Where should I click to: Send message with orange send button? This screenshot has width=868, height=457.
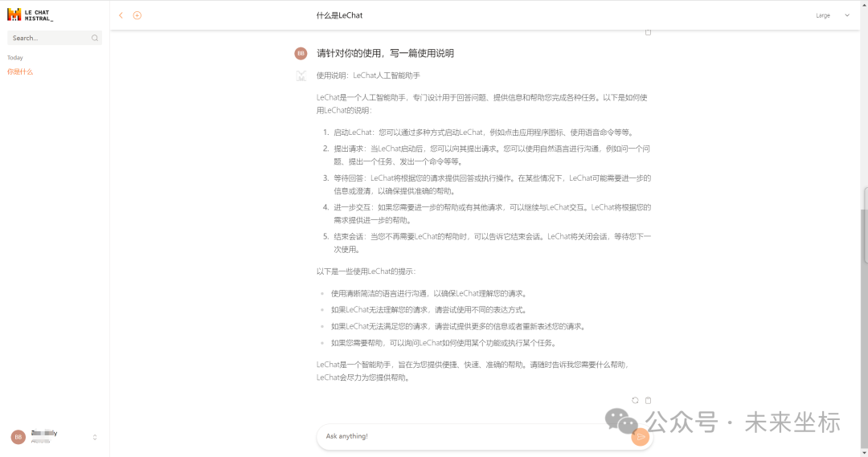coord(641,437)
